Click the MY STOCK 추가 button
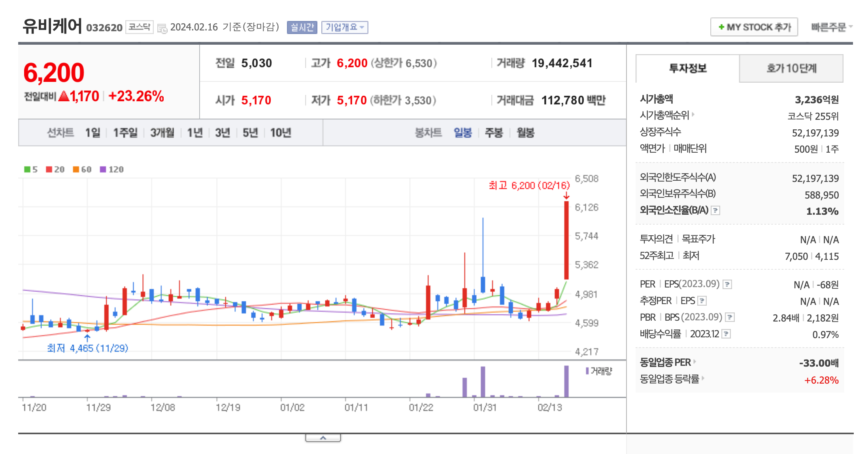This screenshot has width=868, height=454. (x=754, y=27)
